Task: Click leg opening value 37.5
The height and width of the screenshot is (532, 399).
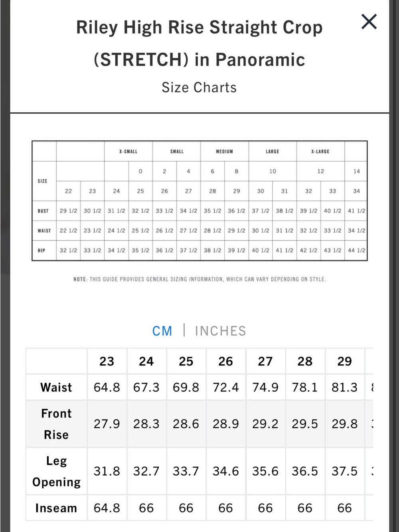Action: [x=345, y=471]
